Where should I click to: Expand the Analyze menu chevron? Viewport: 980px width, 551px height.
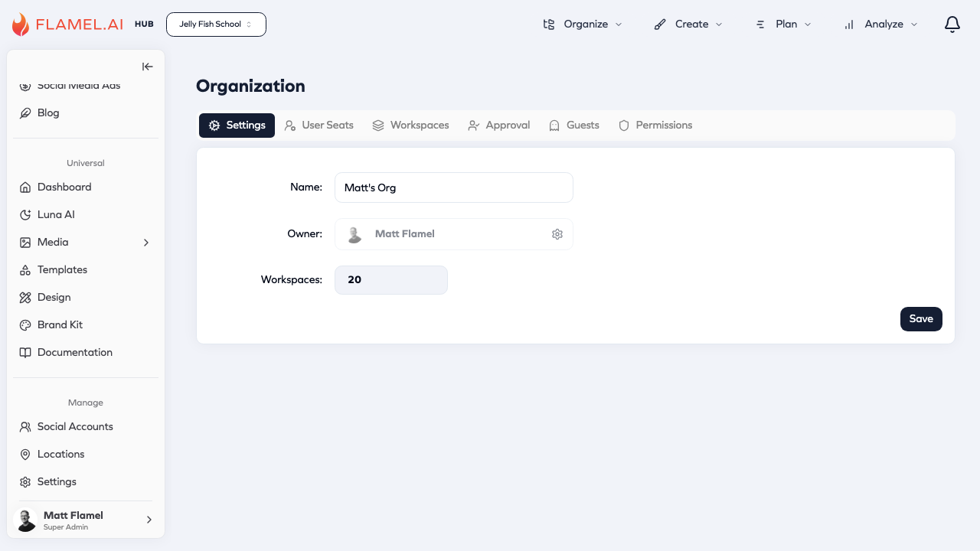click(x=914, y=24)
